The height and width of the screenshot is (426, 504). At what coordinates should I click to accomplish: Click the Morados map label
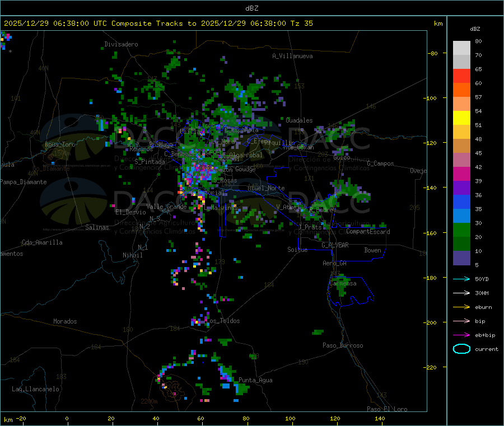tap(65, 321)
